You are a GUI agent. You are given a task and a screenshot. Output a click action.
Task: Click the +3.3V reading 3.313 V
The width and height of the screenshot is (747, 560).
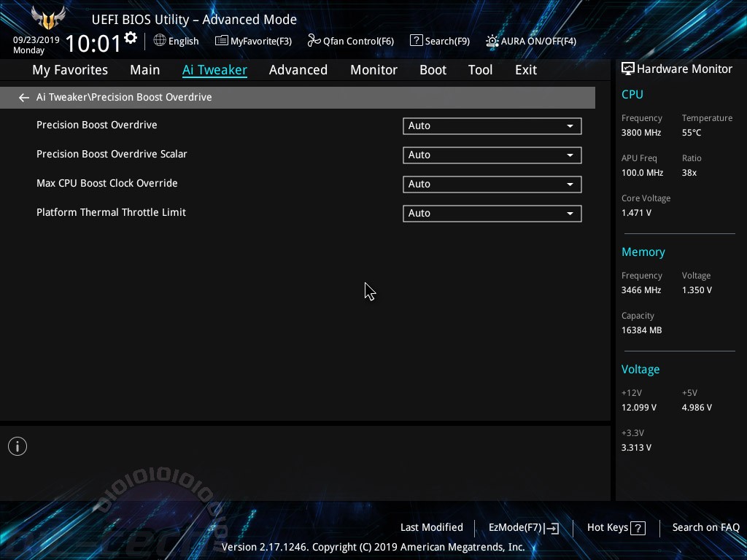(x=636, y=448)
